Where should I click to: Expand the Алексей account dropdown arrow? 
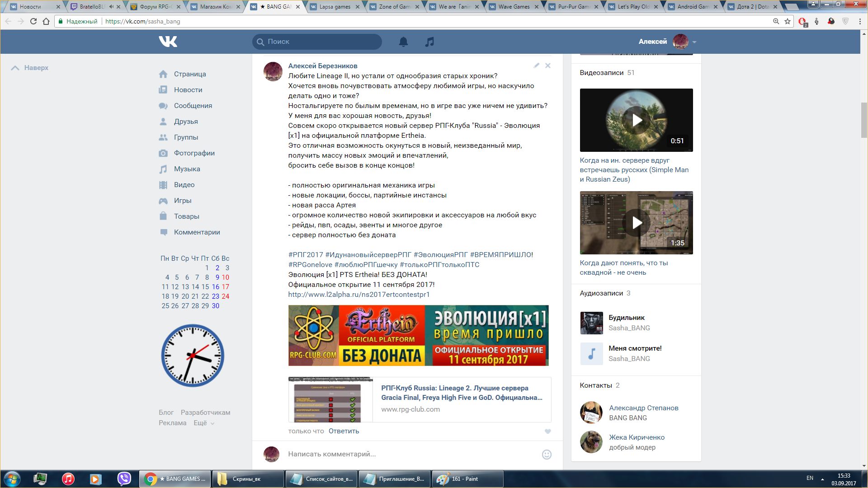point(694,42)
